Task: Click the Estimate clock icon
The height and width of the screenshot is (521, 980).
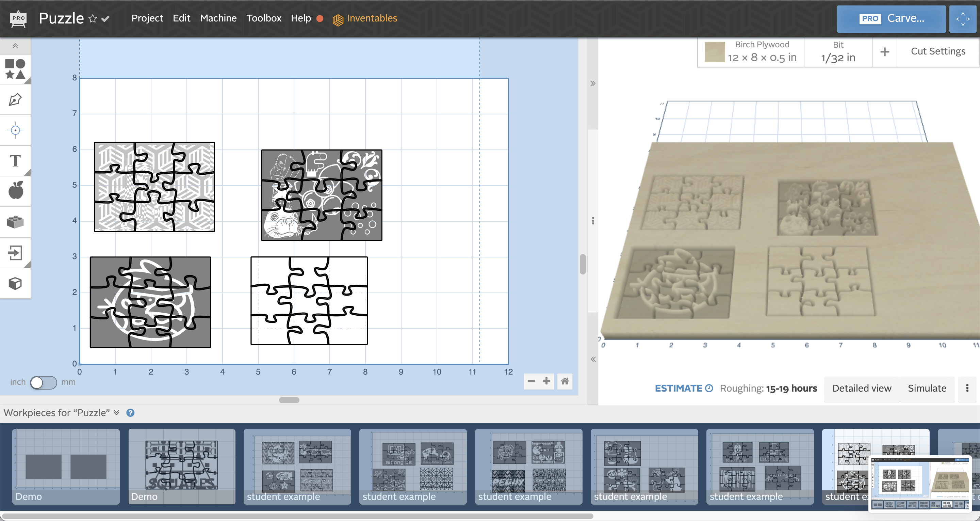Action: [x=709, y=388]
